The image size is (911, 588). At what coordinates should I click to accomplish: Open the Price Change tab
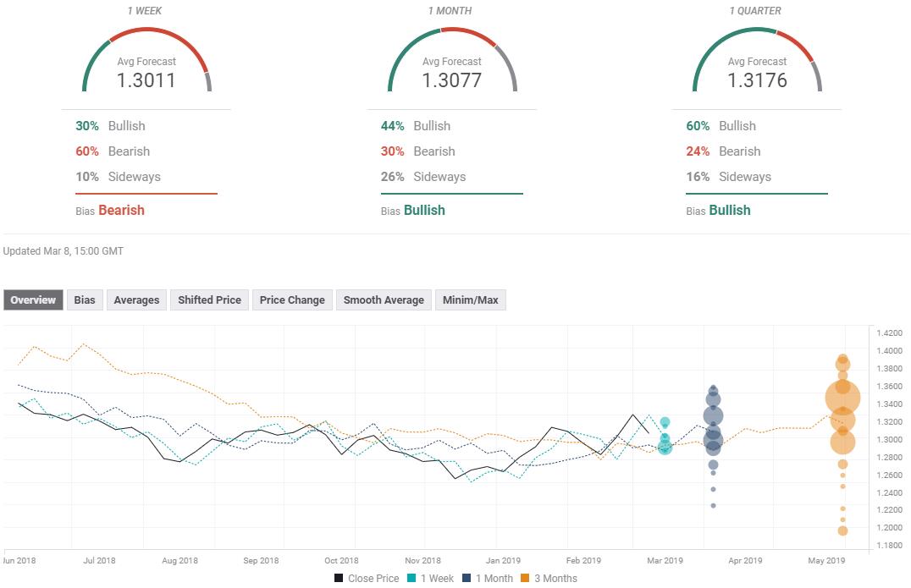point(292,299)
